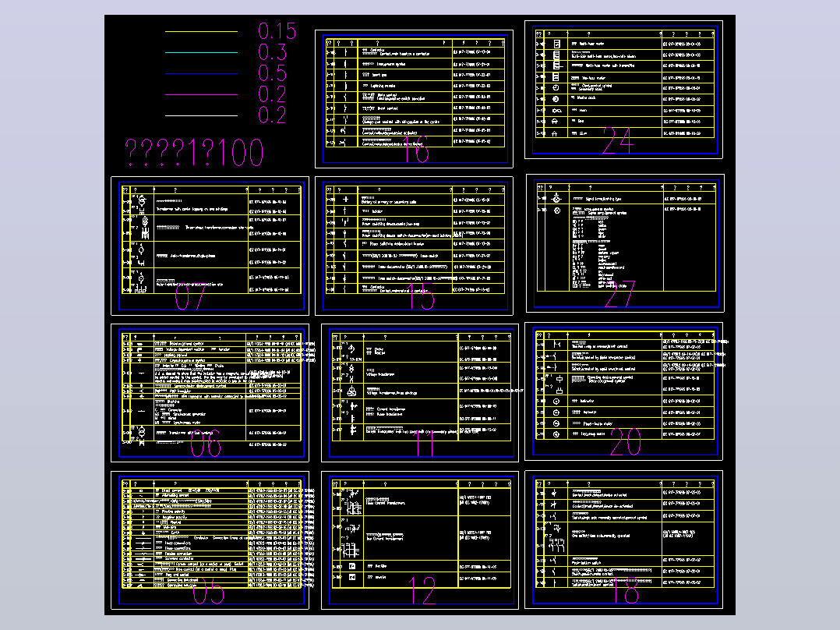
Task: Click the 0.15 line weight label
Action: 277,31
